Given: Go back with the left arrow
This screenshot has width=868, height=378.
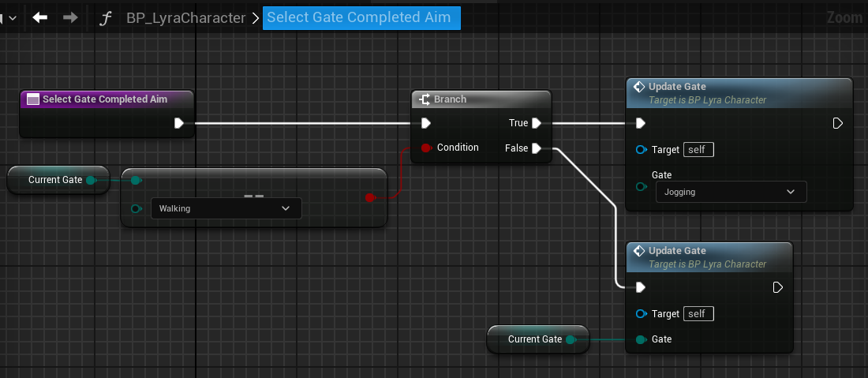Looking at the screenshot, I should click(40, 17).
